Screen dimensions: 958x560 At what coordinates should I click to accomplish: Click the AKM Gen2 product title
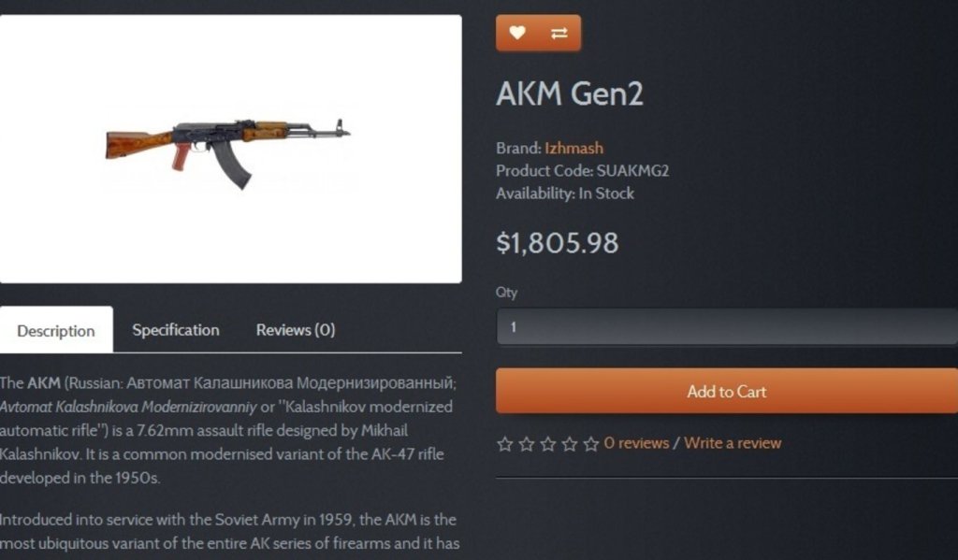(x=570, y=94)
